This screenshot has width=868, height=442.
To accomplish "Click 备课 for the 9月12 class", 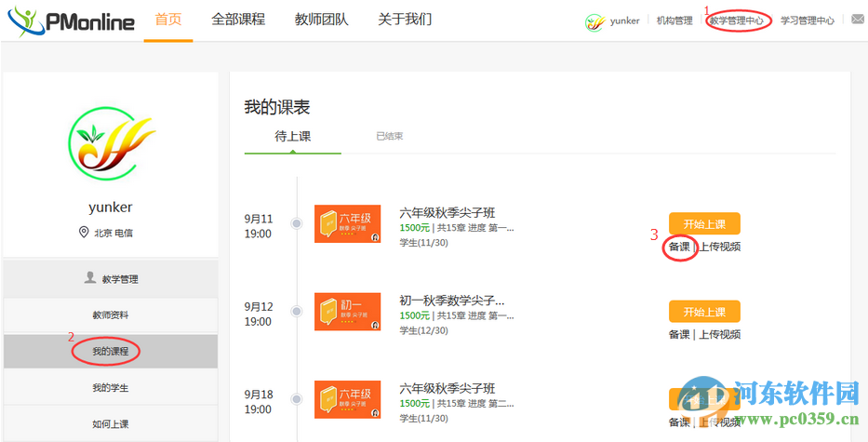I will 679,335.
